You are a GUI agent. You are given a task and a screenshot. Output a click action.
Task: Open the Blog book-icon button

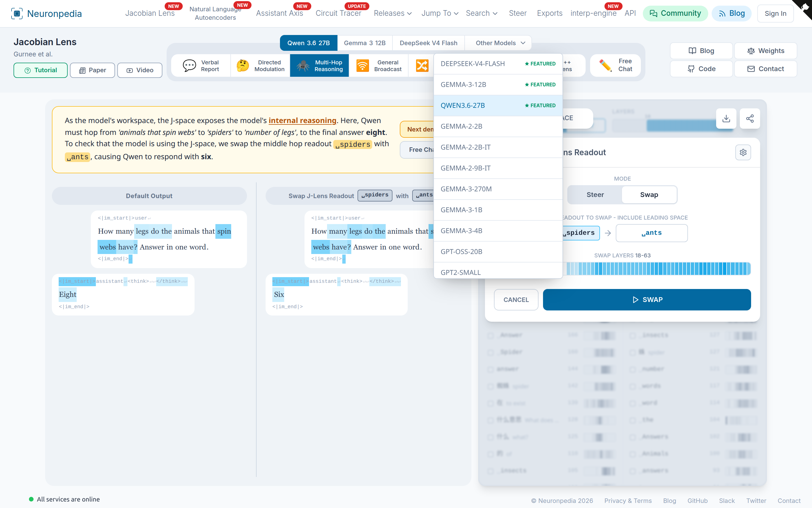[701, 51]
